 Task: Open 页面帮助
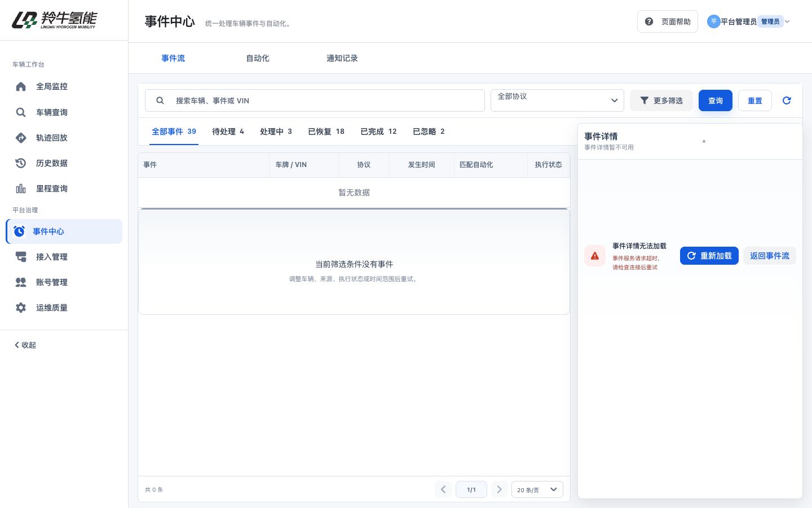tap(668, 21)
